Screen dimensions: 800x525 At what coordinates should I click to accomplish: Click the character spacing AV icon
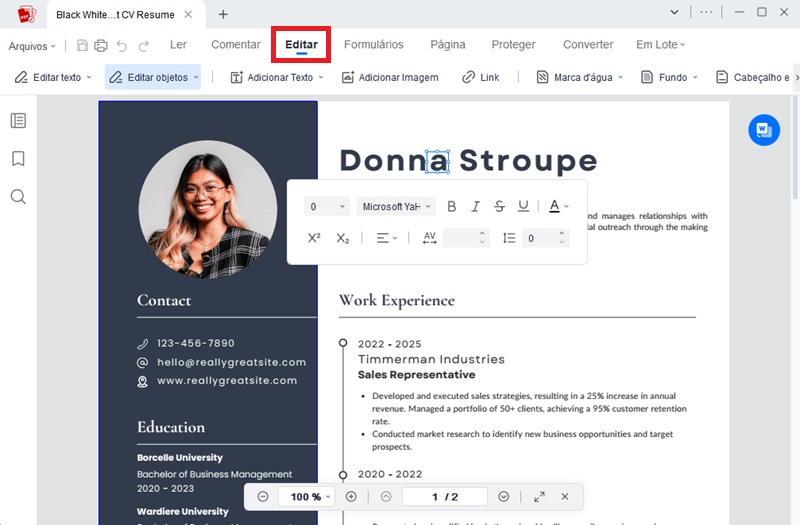click(430, 238)
